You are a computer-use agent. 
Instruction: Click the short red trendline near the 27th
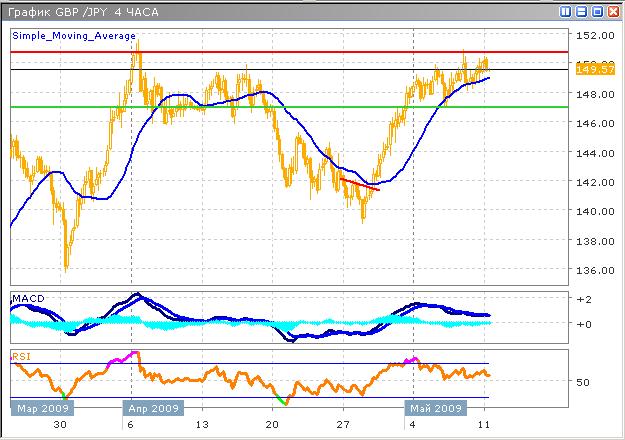click(360, 184)
